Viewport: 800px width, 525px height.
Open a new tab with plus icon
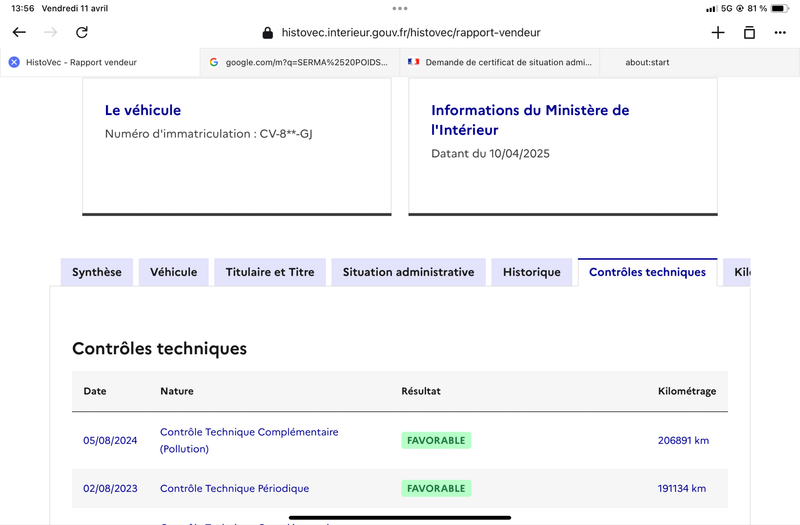click(x=718, y=33)
